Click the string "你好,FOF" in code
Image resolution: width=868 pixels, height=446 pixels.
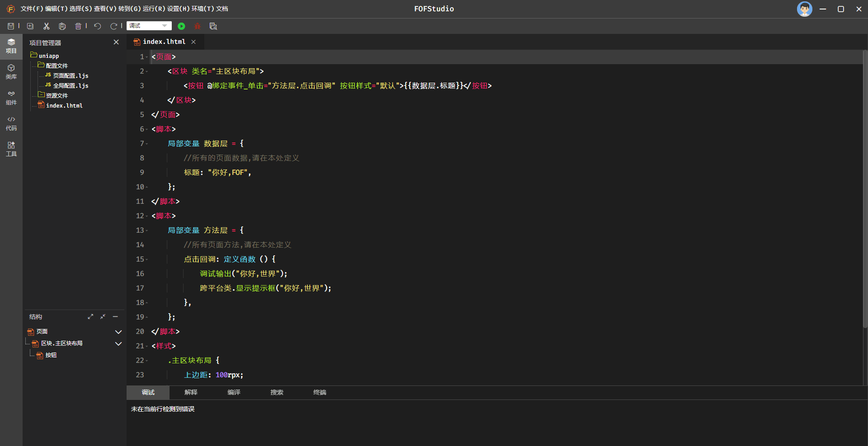(227, 172)
